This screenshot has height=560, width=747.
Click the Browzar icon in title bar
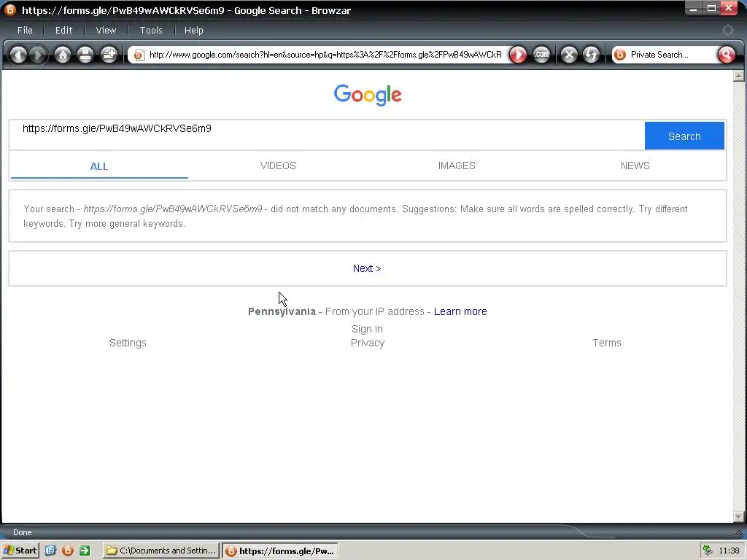click(9, 9)
